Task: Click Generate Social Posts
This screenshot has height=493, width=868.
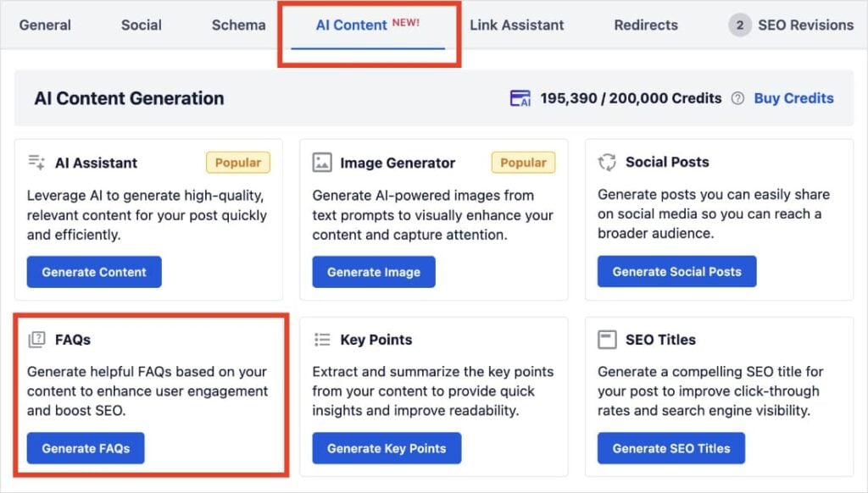Action: [676, 271]
